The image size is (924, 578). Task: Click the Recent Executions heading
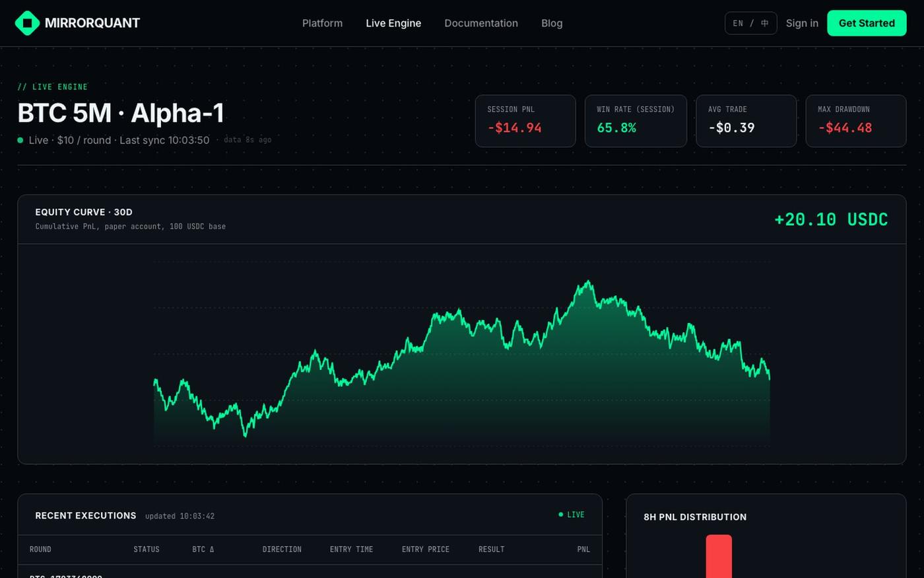[86, 515]
